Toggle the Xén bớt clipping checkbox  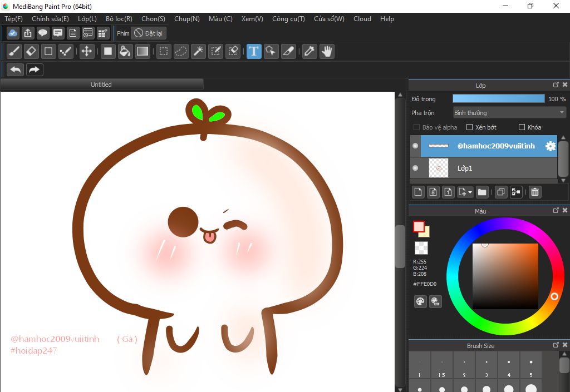(x=469, y=127)
